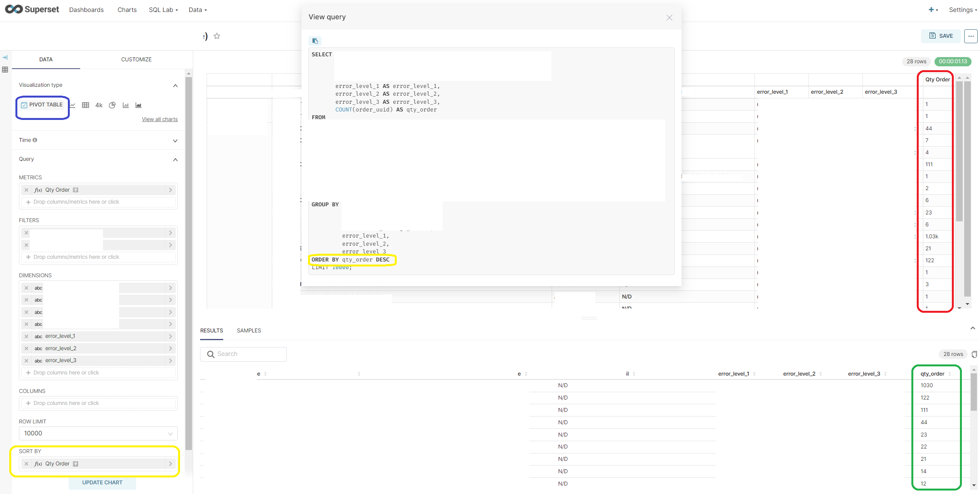
Task: Open the View all charts link
Action: [160, 119]
